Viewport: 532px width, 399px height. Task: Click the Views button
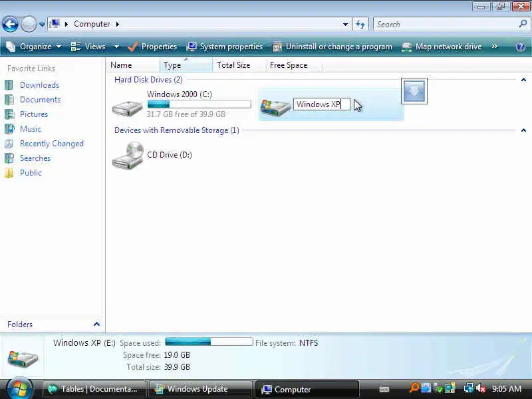click(88, 47)
